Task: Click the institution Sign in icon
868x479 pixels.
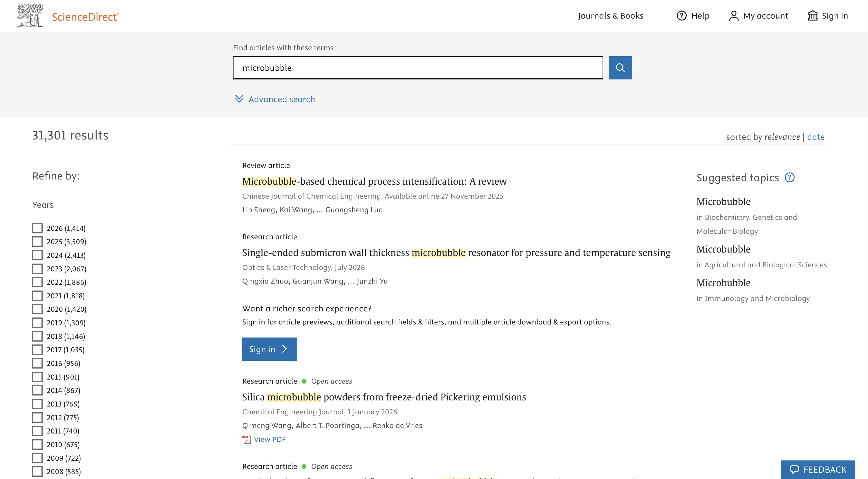Action: tap(812, 15)
